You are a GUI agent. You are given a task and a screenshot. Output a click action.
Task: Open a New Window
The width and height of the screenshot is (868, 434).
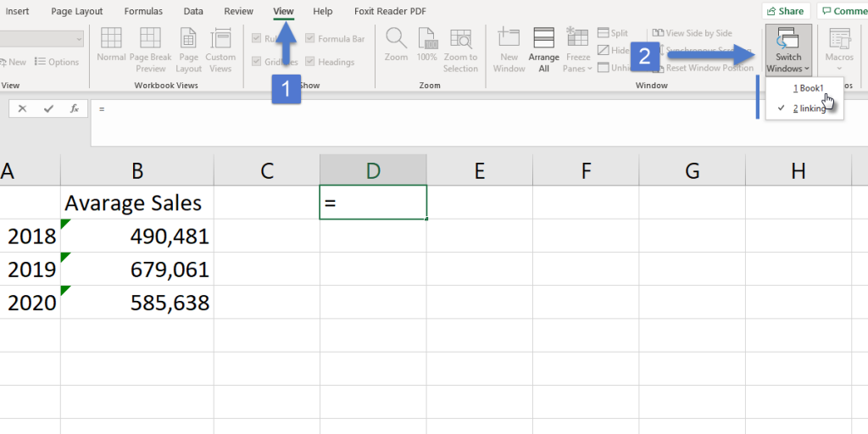coord(509,49)
